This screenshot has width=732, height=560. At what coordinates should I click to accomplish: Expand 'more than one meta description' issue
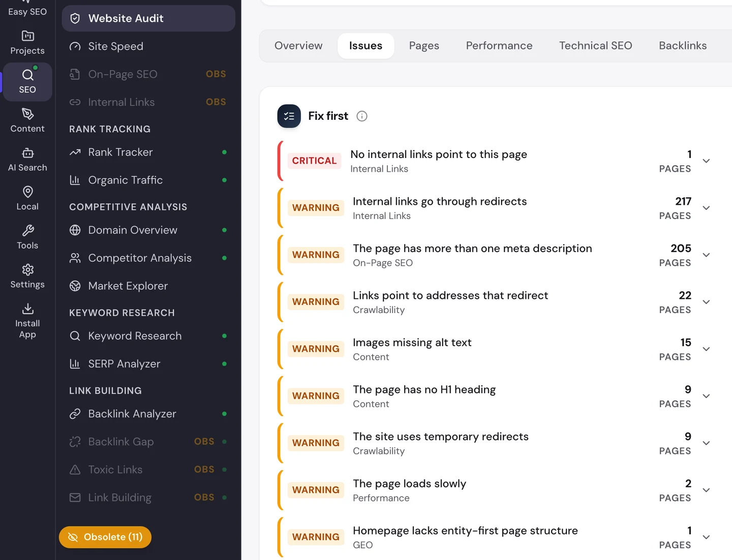pyautogui.click(x=706, y=255)
